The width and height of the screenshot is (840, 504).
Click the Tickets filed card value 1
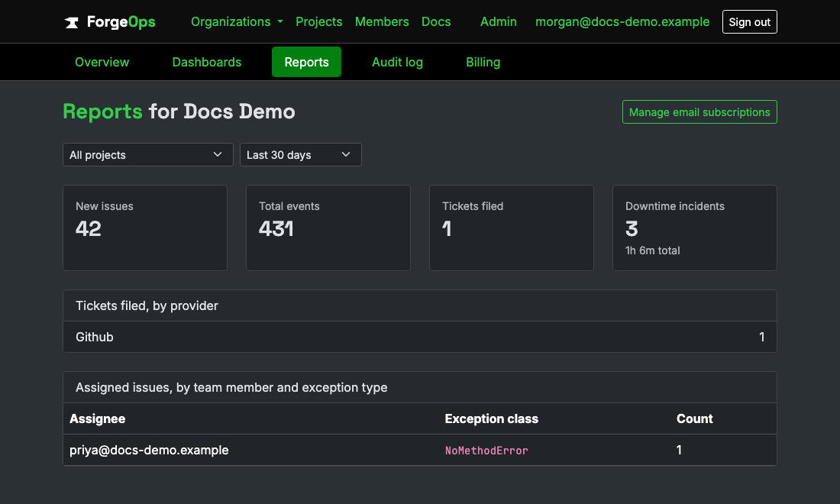(x=447, y=229)
